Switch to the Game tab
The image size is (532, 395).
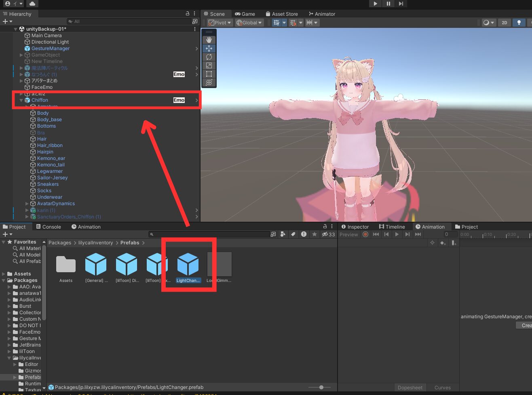(245, 13)
